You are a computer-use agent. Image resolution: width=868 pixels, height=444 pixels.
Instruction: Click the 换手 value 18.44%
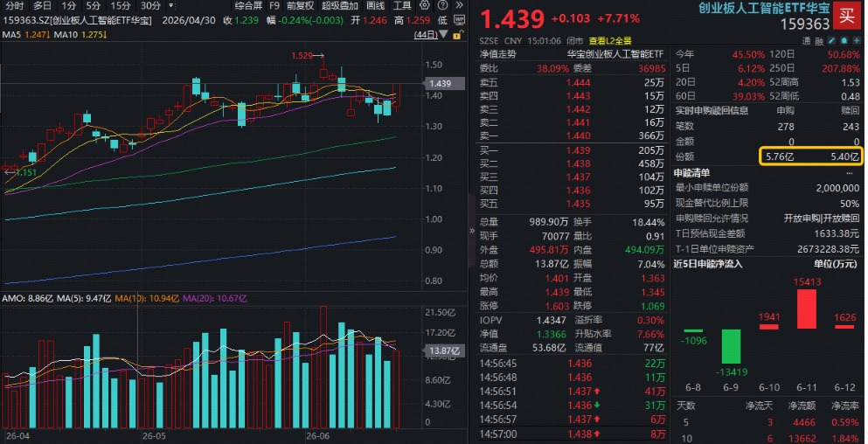649,223
